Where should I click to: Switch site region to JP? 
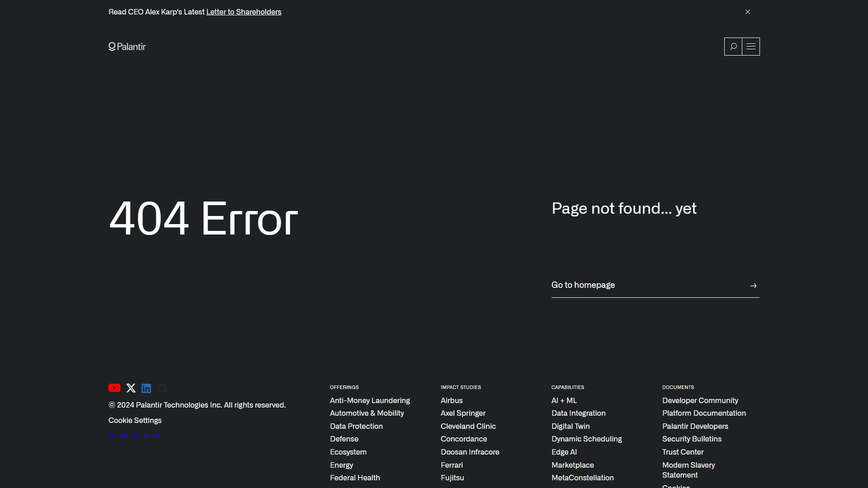[146, 436]
